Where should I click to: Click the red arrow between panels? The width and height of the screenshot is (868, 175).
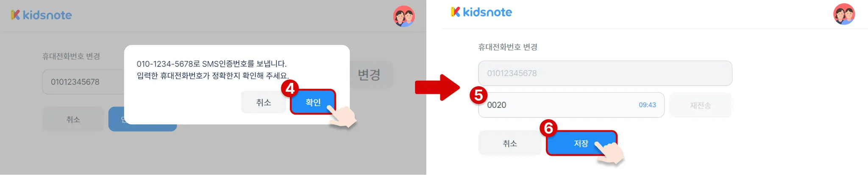[x=437, y=87]
